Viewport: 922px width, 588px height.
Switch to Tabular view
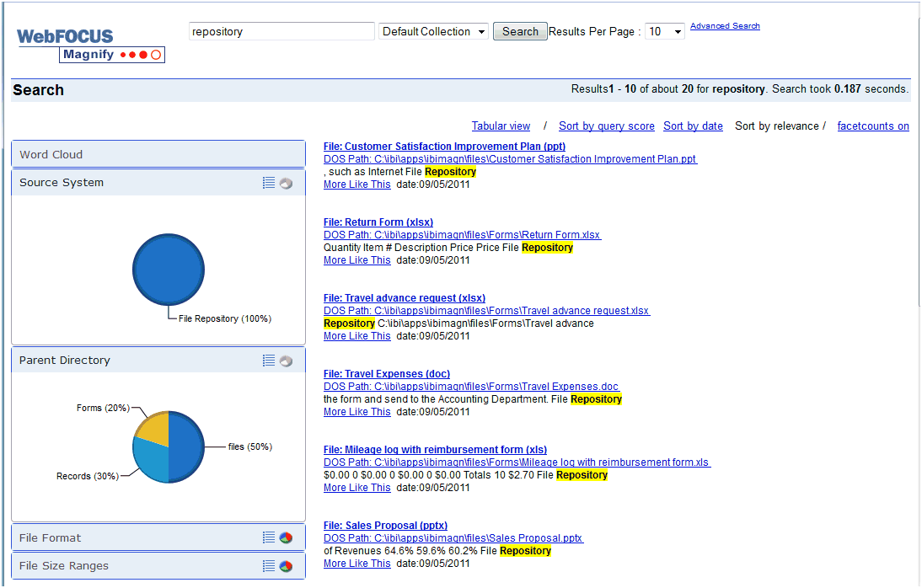click(501, 126)
